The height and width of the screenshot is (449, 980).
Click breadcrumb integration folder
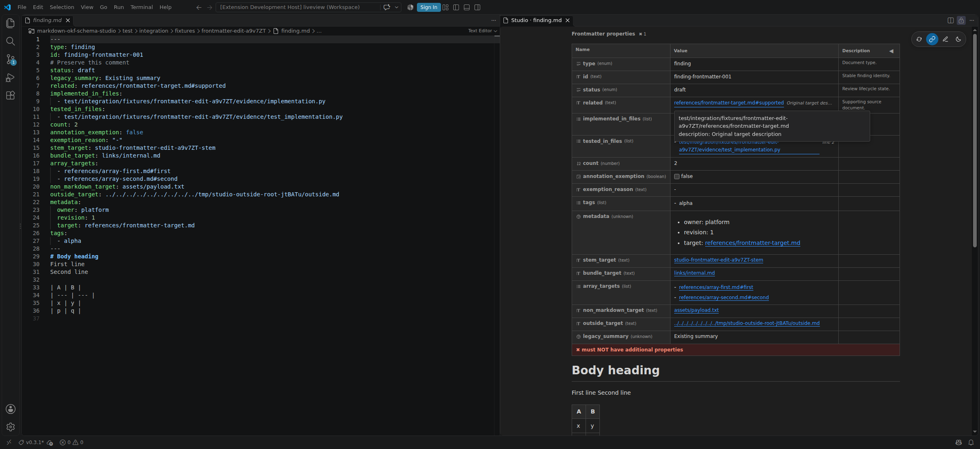[154, 31]
